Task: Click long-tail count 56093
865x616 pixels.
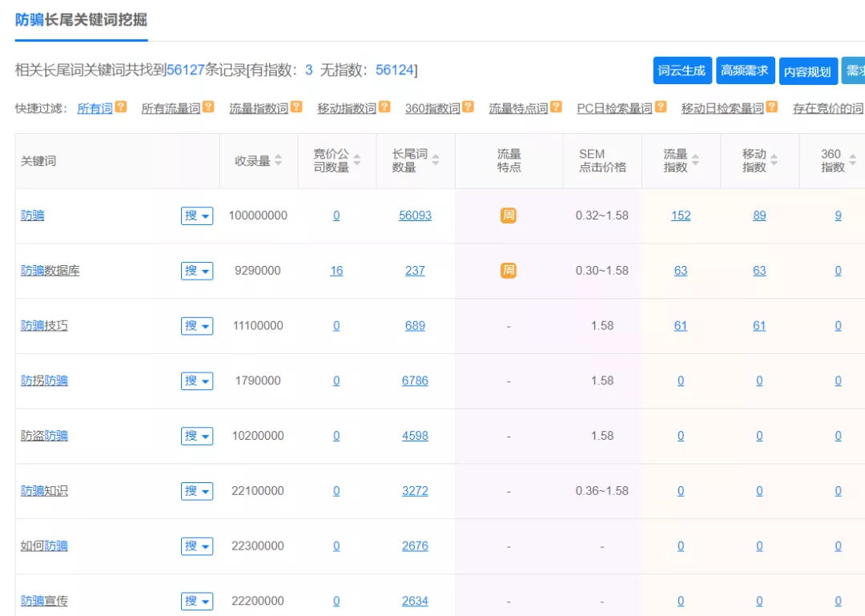Action: 415,215
